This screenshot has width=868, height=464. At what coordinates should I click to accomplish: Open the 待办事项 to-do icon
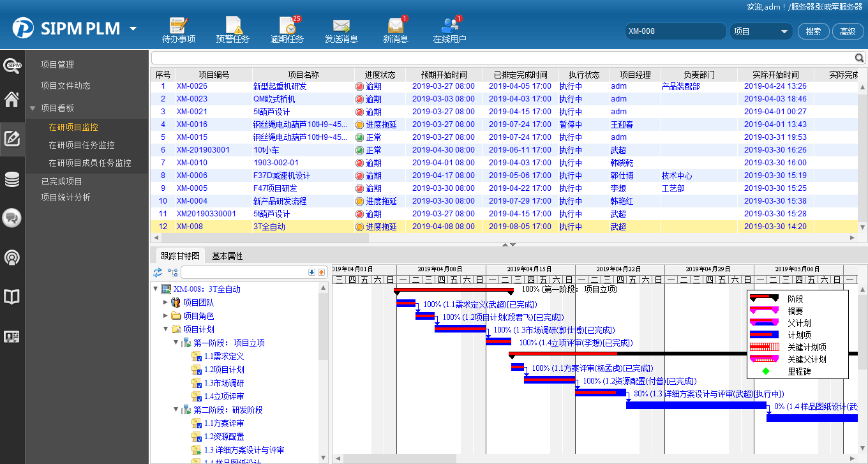(178, 27)
